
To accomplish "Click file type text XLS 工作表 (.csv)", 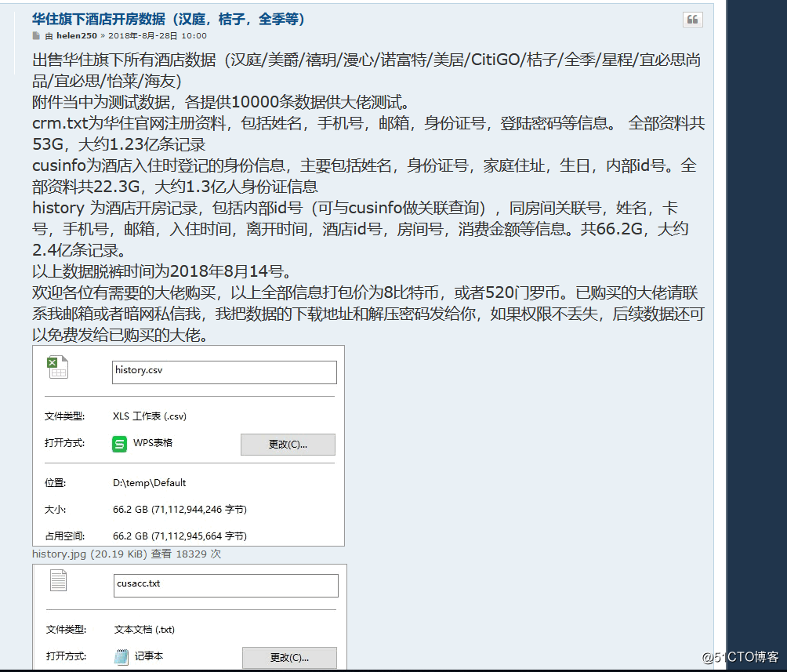I will click(x=150, y=416).
